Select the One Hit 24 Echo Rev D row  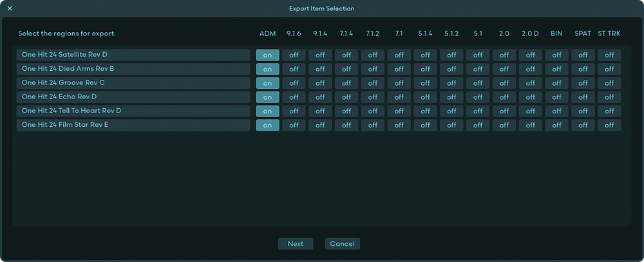[133, 97]
